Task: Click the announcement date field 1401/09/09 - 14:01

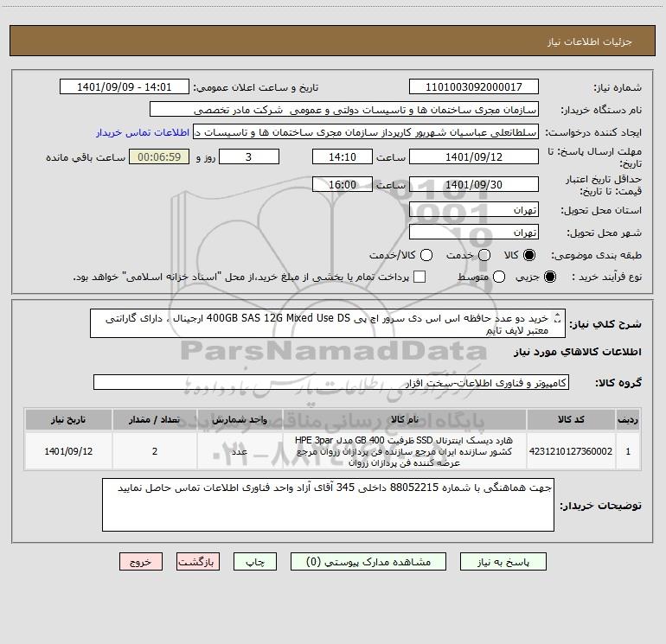Action: click(125, 87)
